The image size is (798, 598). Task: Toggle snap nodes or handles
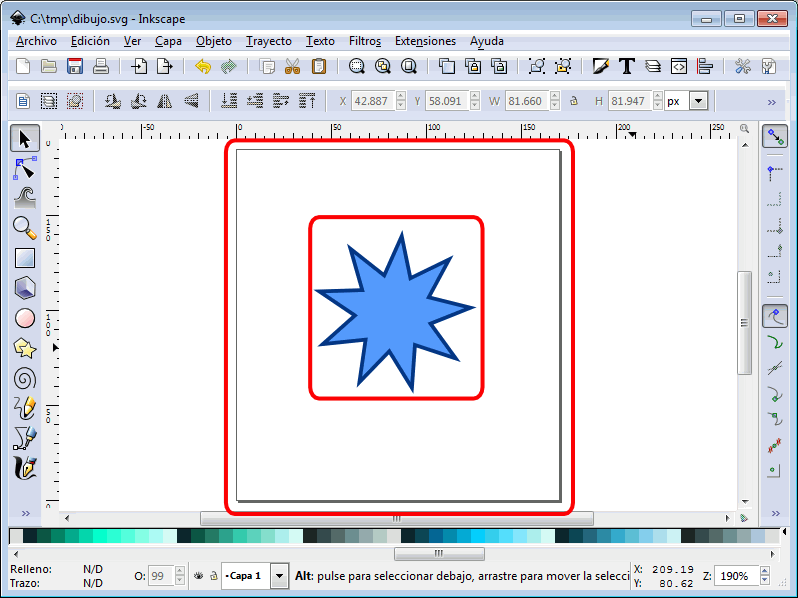(775, 317)
